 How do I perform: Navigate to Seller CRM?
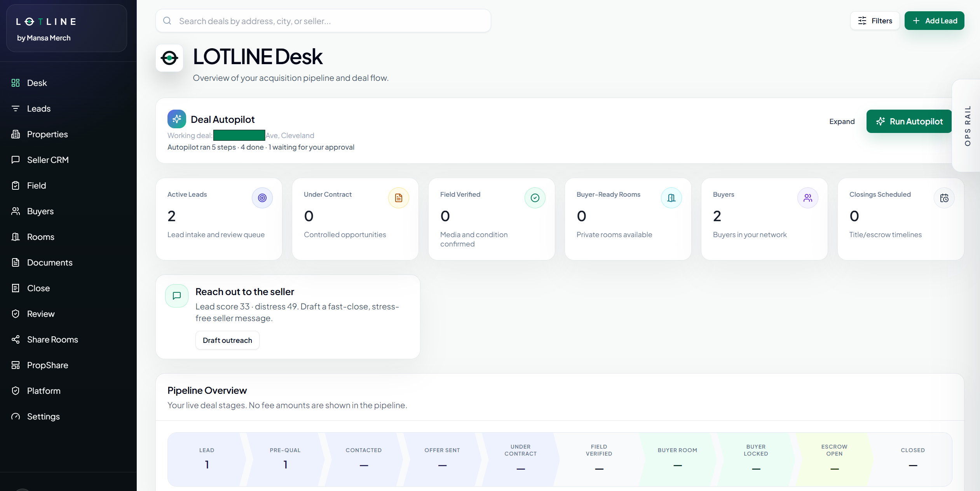coord(48,160)
